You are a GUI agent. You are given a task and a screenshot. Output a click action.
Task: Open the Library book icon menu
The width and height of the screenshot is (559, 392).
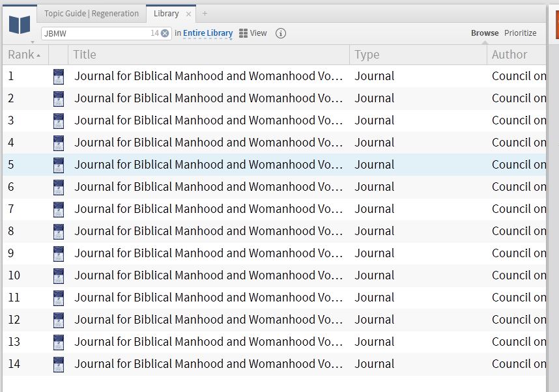20,25
